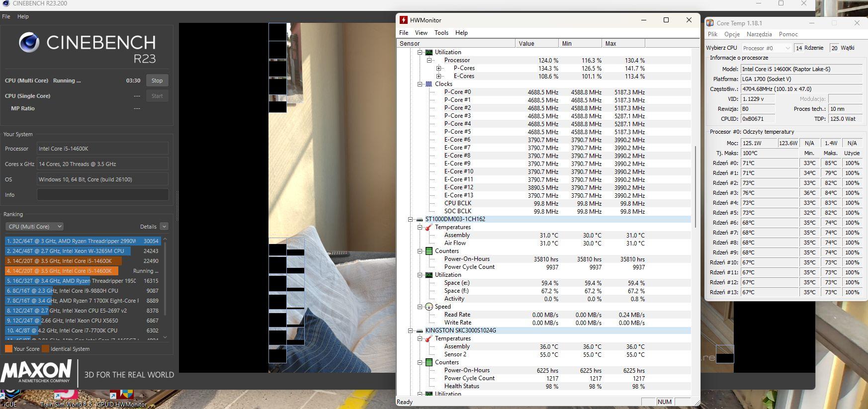This screenshot has height=409, width=868.
Task: Collapse the Clocks tree section
Action: 420,84
